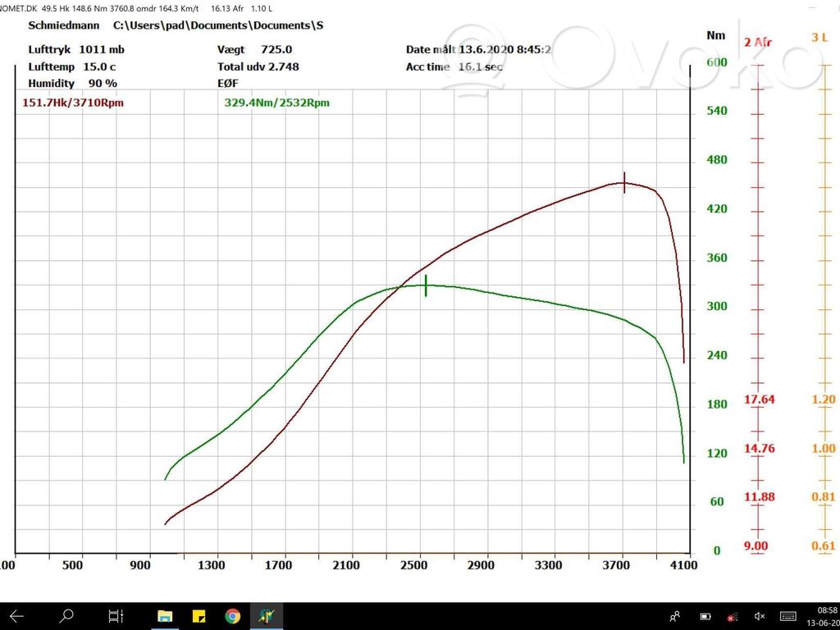Viewport: 840px width, 630px height.
Task: Unmute the muted speaker tray icon
Action: pos(759,617)
